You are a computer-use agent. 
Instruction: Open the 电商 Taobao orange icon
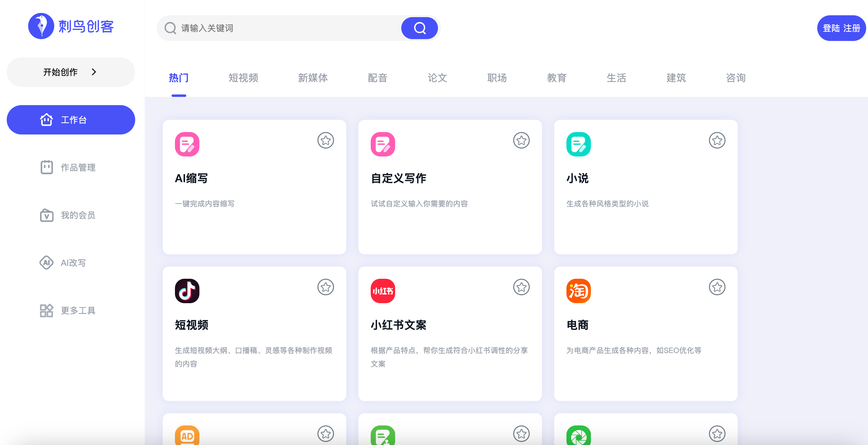coord(579,291)
